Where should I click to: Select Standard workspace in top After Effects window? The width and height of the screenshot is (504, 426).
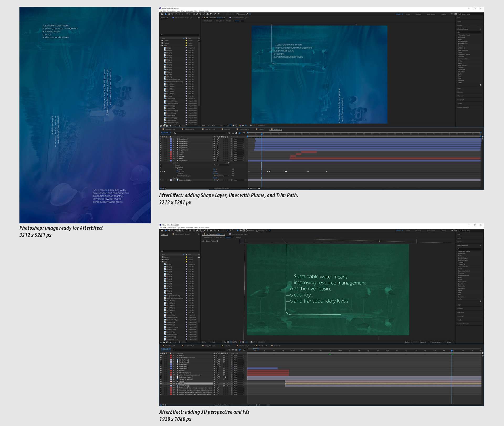tap(418, 14)
